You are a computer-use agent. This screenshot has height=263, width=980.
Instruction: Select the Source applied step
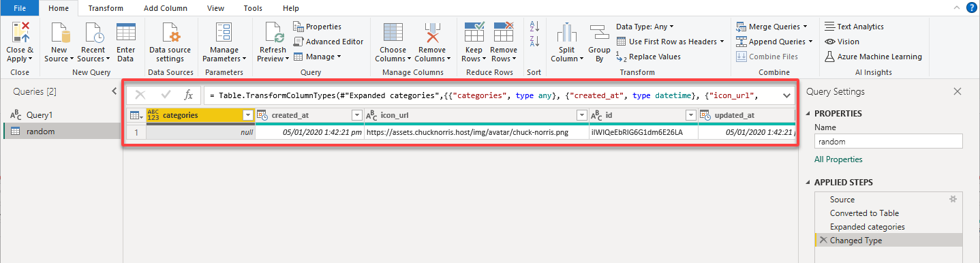click(888, 200)
